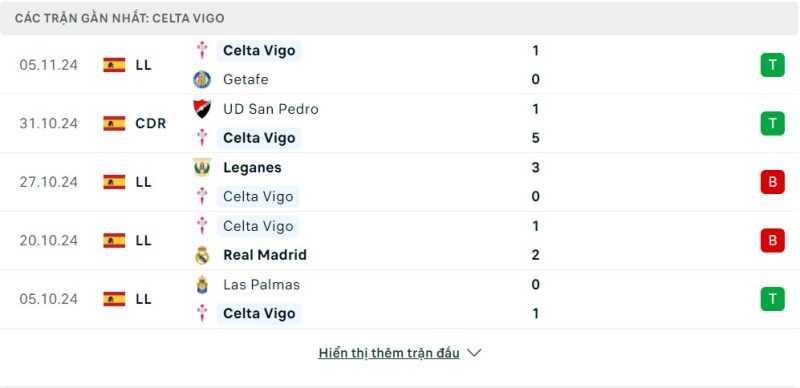Click the Leganes club crest icon
Screen dimensions: 800x388
[202, 167]
